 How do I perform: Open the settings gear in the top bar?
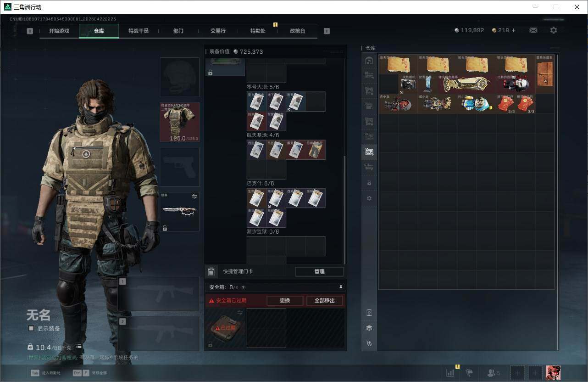coord(554,30)
